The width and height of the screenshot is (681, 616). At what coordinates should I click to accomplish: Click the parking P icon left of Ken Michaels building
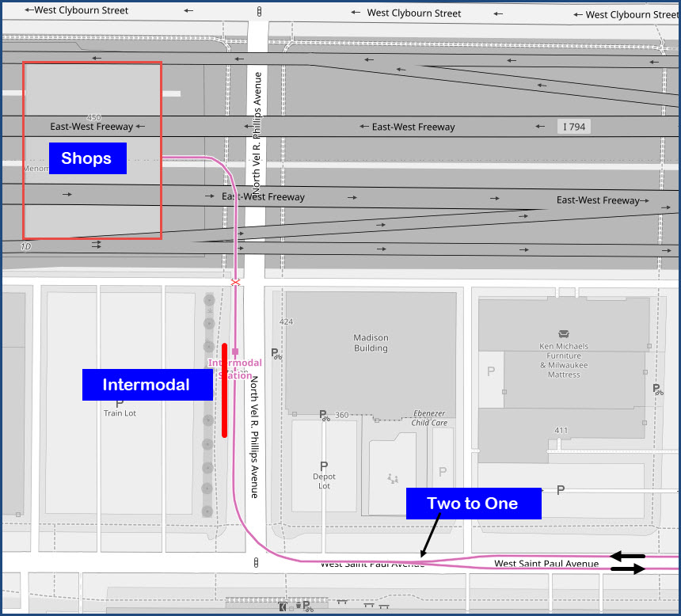pyautogui.click(x=491, y=371)
